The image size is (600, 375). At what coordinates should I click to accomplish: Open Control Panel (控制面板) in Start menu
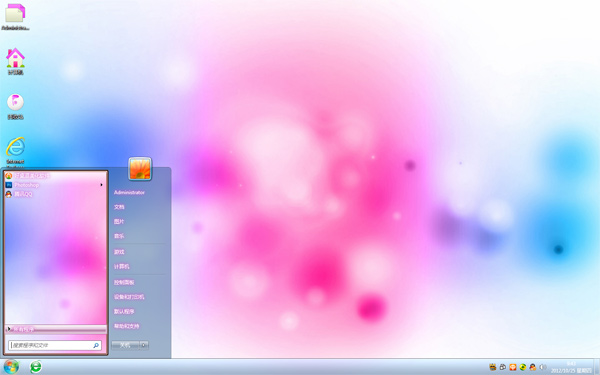click(124, 282)
